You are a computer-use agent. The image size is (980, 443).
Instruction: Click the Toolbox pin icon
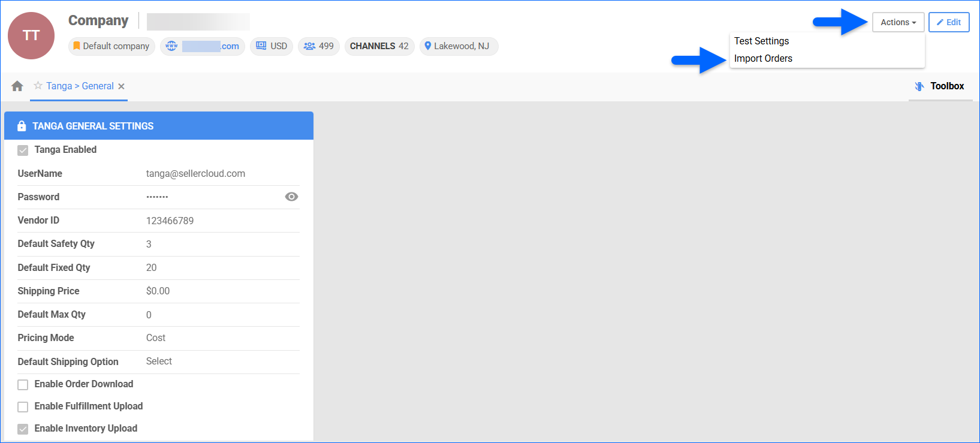919,86
